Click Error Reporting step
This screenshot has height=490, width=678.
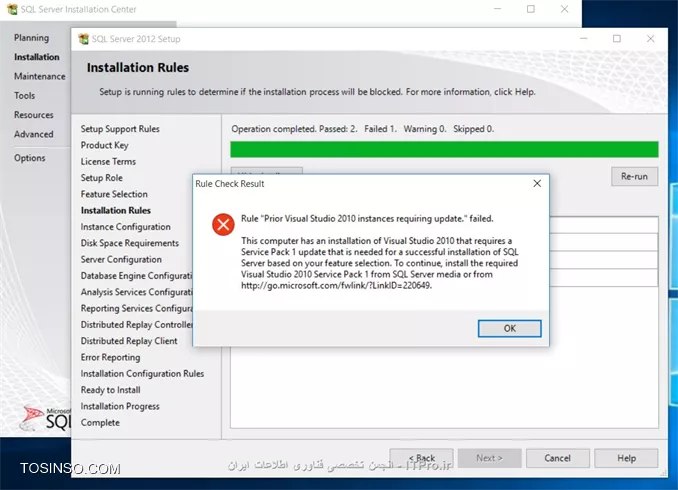tap(110, 358)
